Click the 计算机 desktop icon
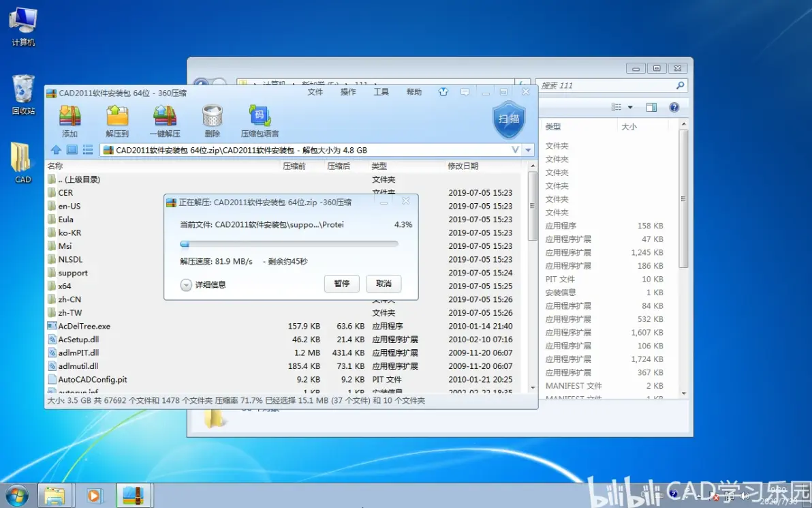Image resolution: width=812 pixels, height=508 pixels. point(23,27)
